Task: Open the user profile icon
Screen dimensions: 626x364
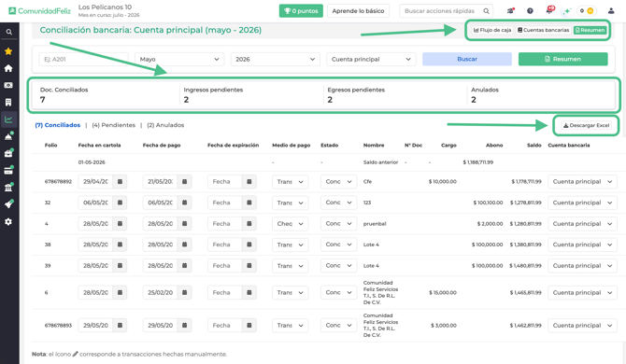Action: (611, 11)
